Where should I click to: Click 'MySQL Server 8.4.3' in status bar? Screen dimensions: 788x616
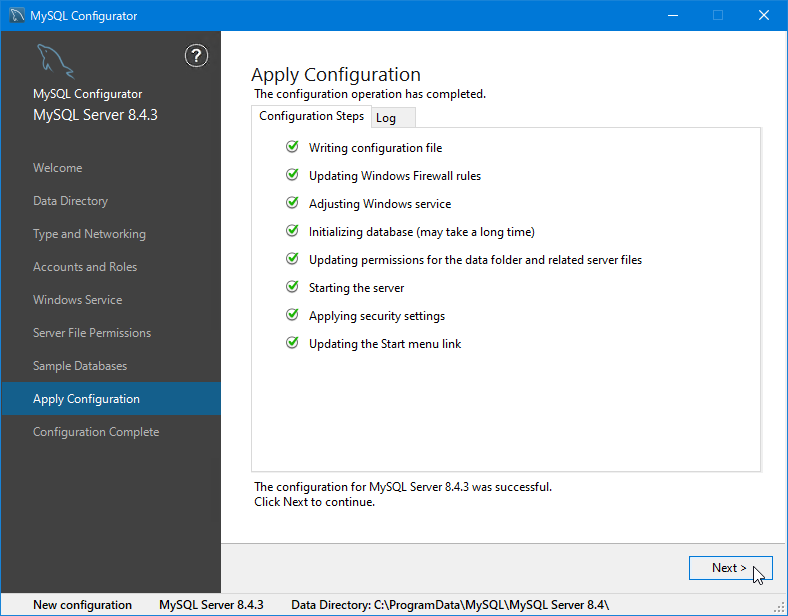coord(211,605)
